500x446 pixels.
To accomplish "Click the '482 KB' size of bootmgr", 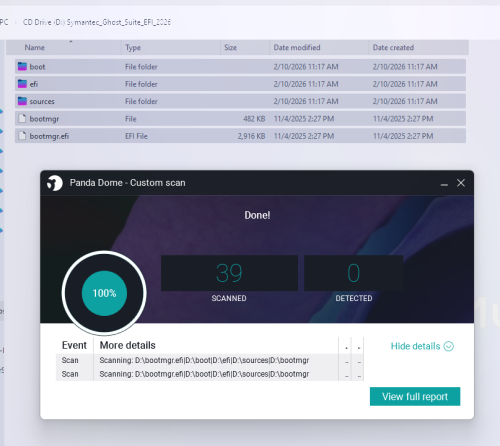I will click(254, 119).
